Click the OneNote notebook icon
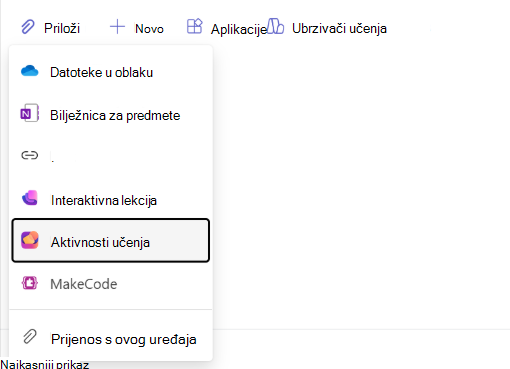 [x=30, y=113]
